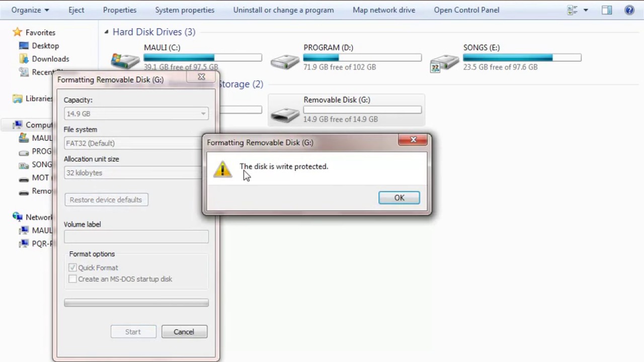
Task: Click the Computer icon in navigation pane
Action: tap(18, 125)
